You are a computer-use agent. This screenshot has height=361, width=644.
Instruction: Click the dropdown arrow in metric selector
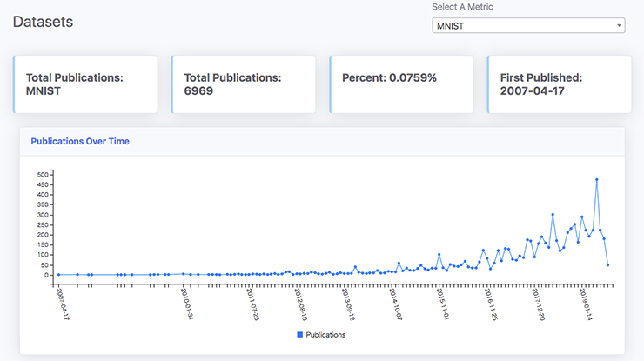click(619, 25)
